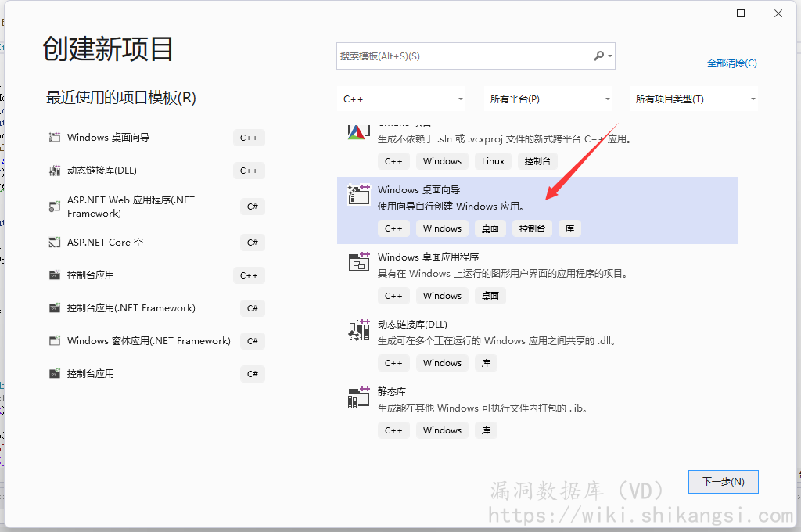Click the Windows 窗体应用(.NET Framework) icon
The image size is (801, 532).
[55, 341]
